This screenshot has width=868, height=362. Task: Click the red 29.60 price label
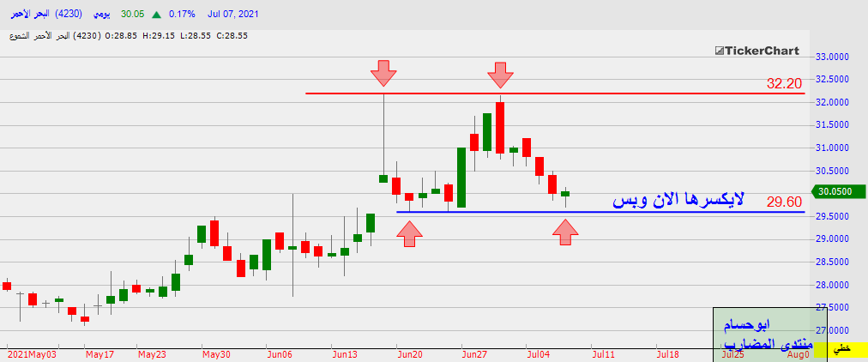(784, 202)
